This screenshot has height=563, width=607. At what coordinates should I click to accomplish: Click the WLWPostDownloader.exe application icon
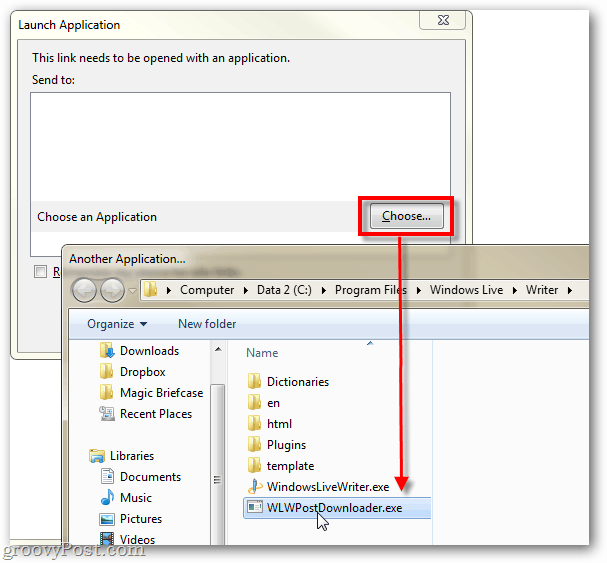tap(255, 507)
